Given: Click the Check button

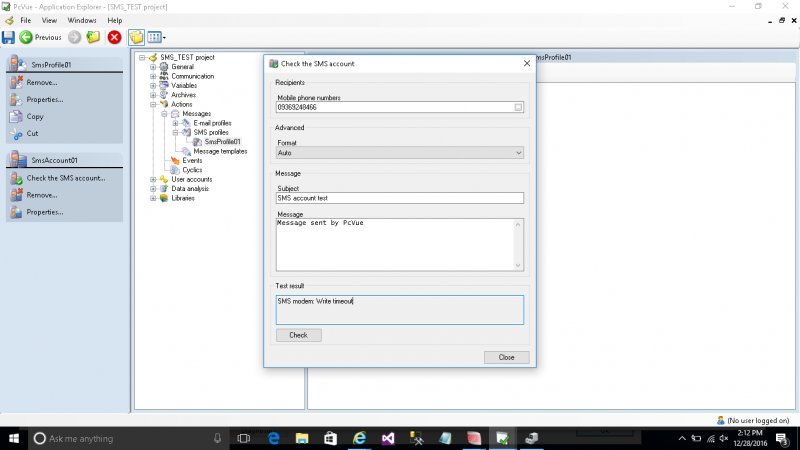Looking at the screenshot, I should pos(298,335).
